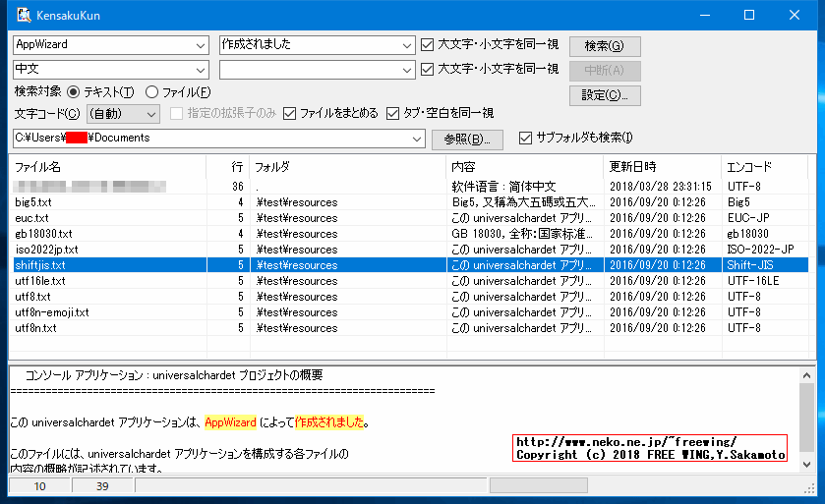The image size is (825, 504).
Task: Maximize the KensakuKun window
Action: [749, 15]
